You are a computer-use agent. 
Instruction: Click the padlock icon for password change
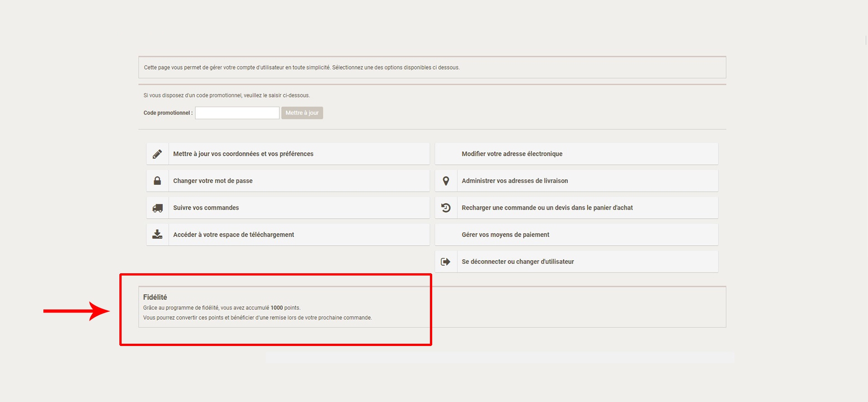pyautogui.click(x=157, y=181)
